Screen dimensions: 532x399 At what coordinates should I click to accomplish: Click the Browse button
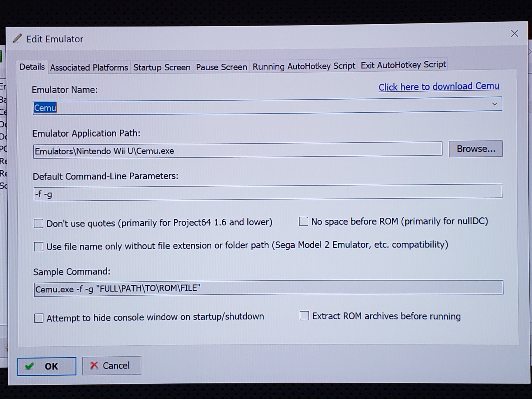tap(476, 149)
